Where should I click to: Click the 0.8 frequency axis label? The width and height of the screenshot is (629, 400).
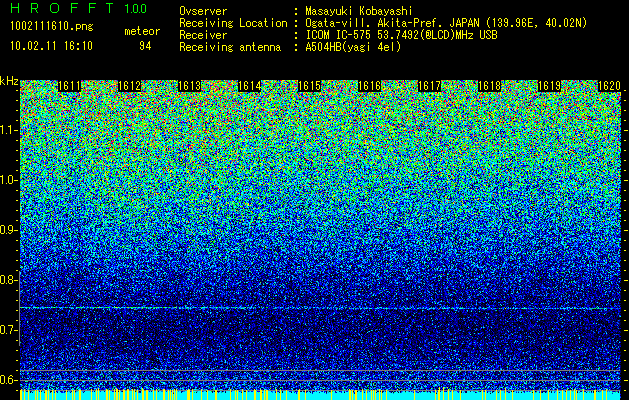pos(9,280)
